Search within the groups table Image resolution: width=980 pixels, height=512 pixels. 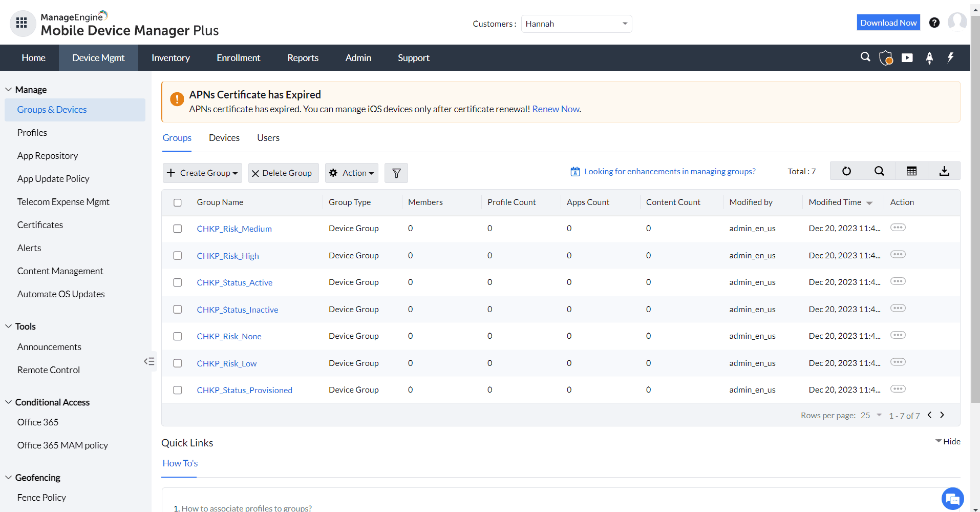879,171
